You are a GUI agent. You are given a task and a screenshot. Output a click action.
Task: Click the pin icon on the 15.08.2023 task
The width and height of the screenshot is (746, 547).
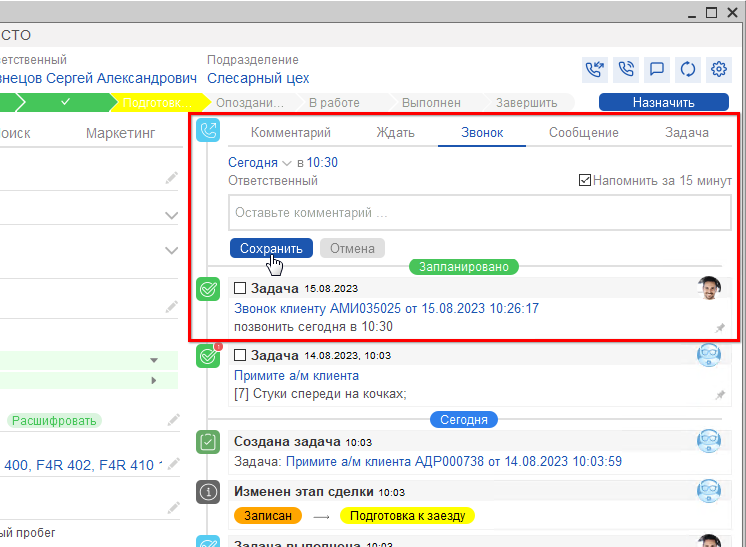tap(720, 327)
